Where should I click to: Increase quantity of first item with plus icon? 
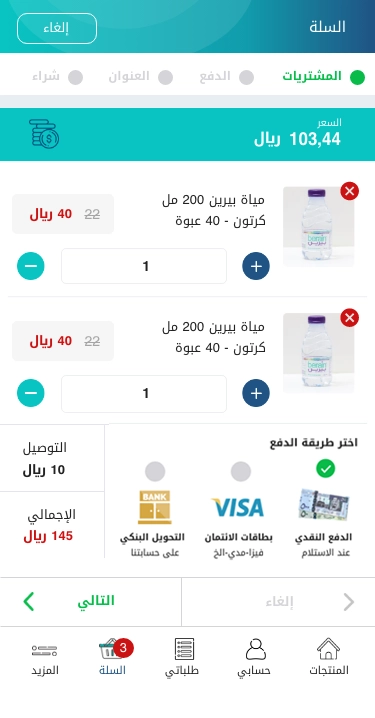click(x=256, y=266)
